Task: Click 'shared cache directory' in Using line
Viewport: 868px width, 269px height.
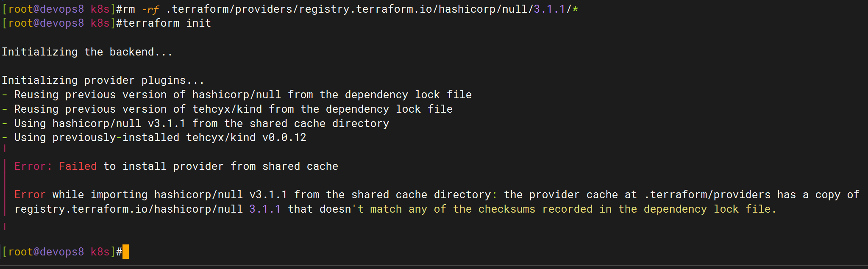Action: pyautogui.click(x=320, y=123)
